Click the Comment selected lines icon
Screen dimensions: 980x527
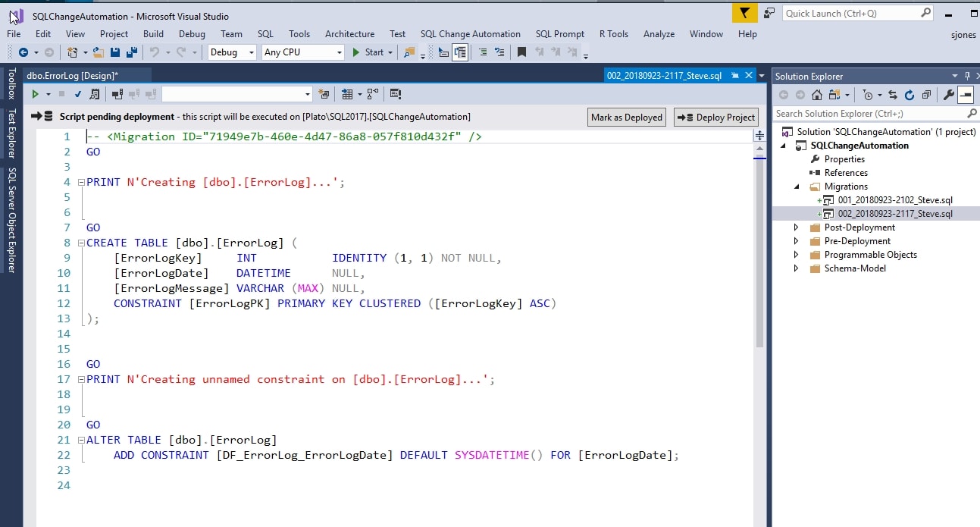[x=483, y=52]
